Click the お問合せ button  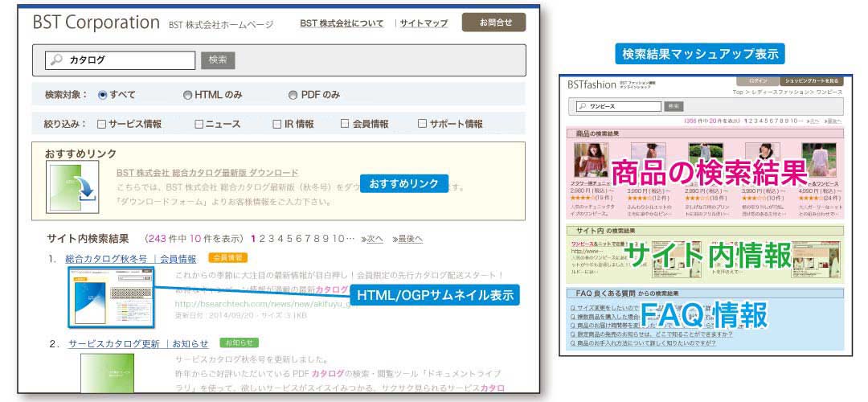pyautogui.click(x=493, y=23)
